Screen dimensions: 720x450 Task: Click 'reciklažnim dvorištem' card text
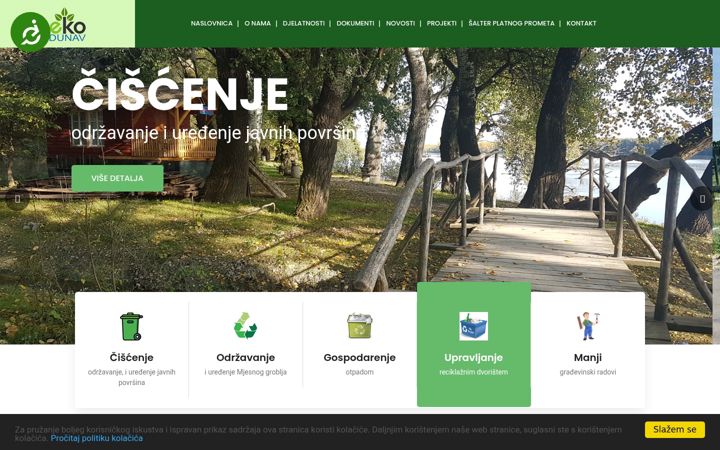click(x=473, y=372)
